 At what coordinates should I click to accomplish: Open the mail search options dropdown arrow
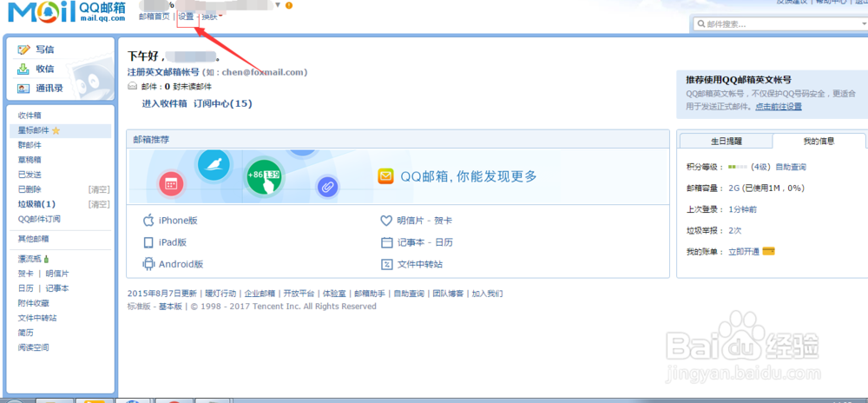tap(864, 23)
